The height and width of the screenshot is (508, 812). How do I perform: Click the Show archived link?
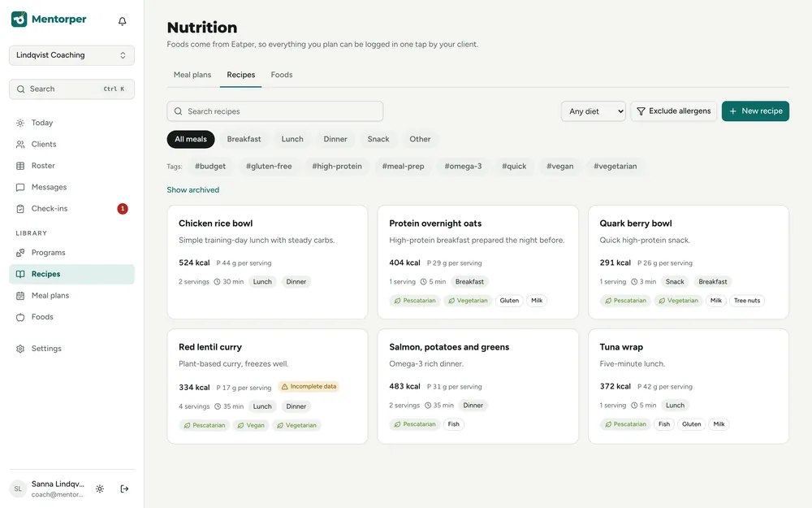pyautogui.click(x=193, y=190)
